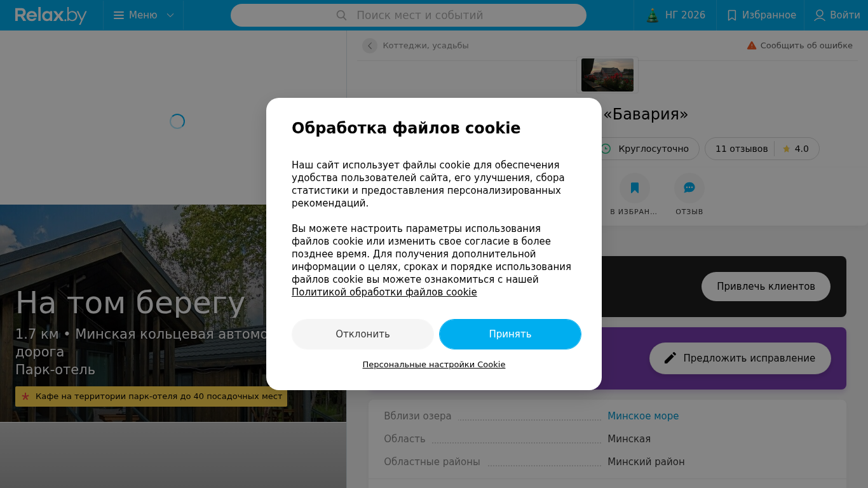Leave a review with the Отзыв chat icon
This screenshot has width=868, height=488.
689,188
